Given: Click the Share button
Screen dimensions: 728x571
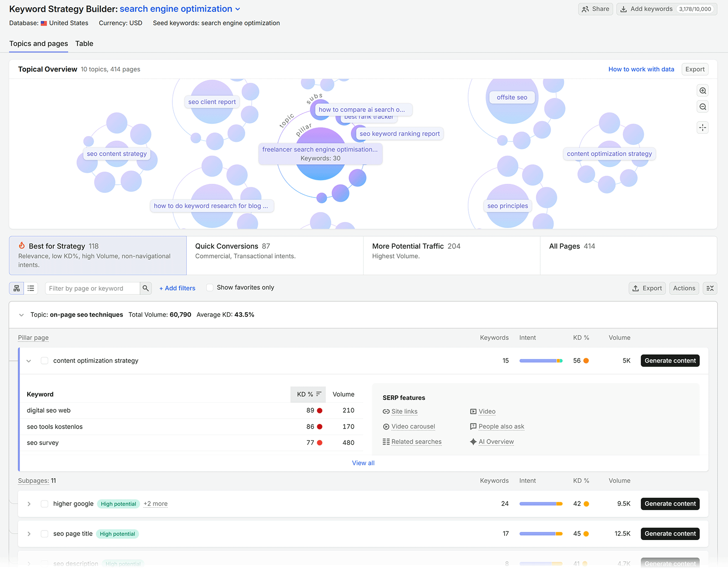Looking at the screenshot, I should coord(596,9).
